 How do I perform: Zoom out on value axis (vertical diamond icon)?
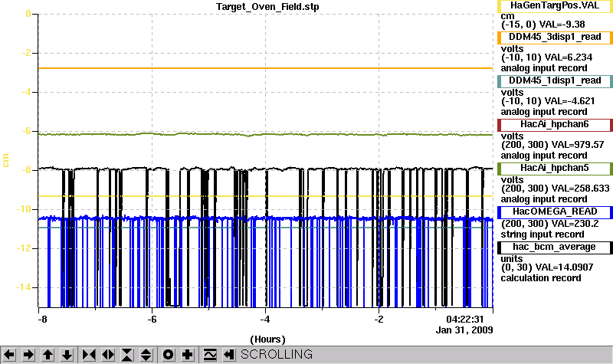146,355
